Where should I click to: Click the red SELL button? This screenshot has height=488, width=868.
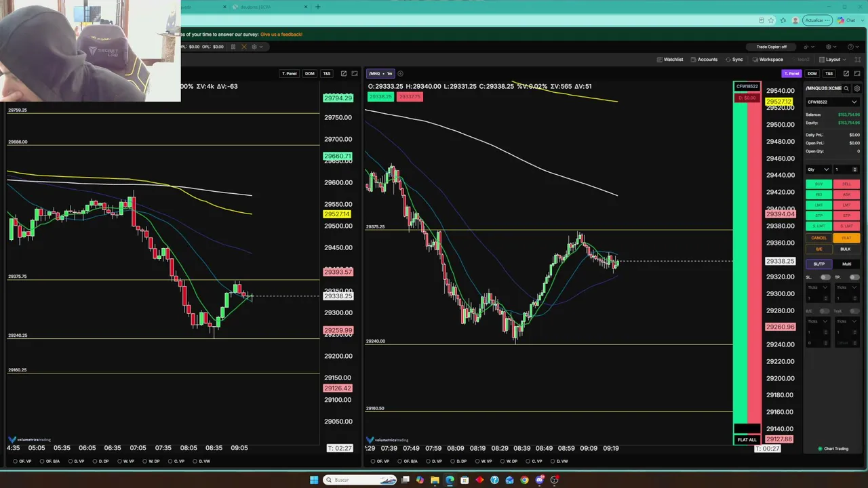pos(846,184)
